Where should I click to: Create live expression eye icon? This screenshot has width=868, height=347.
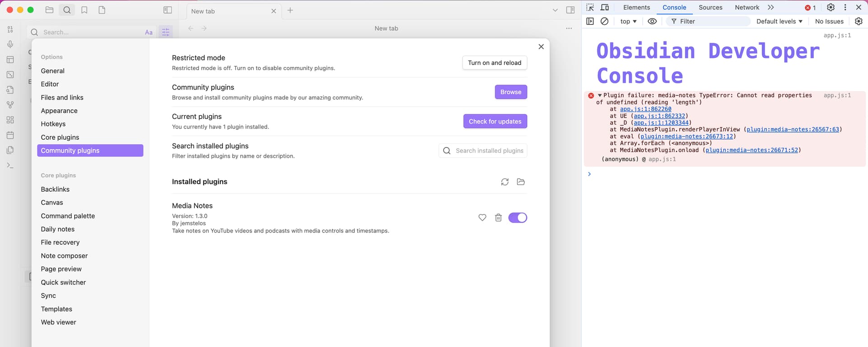[652, 21]
